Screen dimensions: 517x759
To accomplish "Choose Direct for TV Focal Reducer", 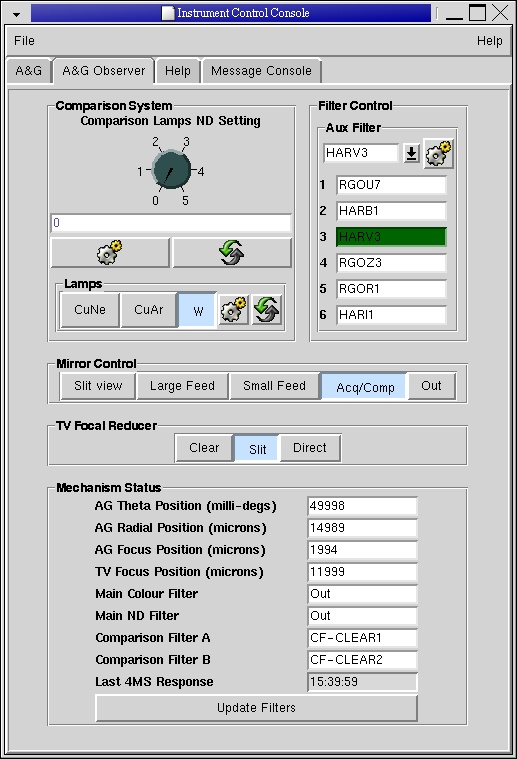I will (310, 448).
